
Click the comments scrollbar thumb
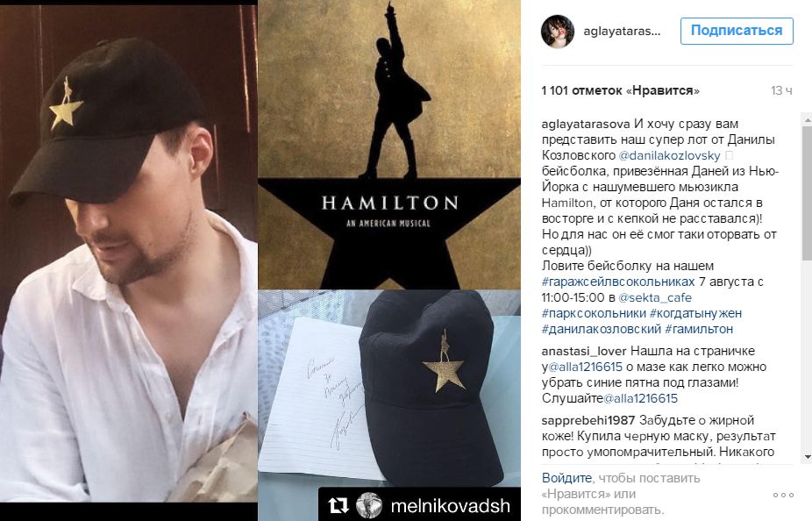tap(807, 191)
